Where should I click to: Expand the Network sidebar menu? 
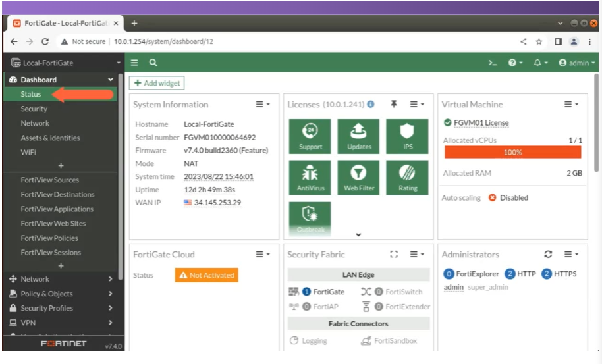pyautogui.click(x=61, y=279)
